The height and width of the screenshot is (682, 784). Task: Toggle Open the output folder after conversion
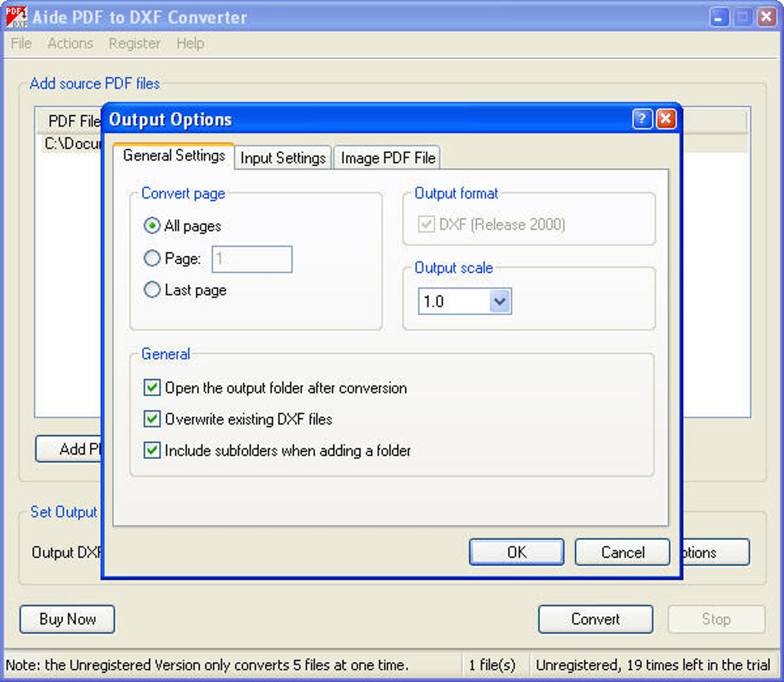152,388
